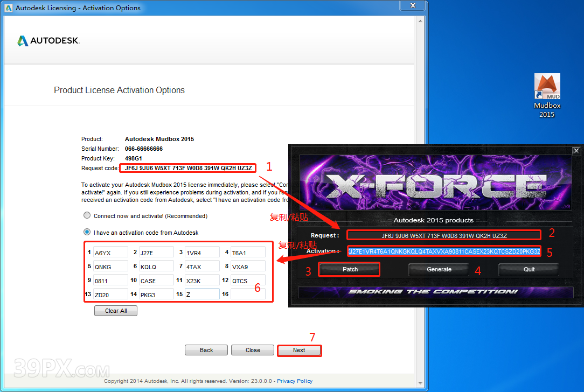Select activation code box 1 containing A6YX
Viewport: 584px width, 392px height.
point(110,253)
